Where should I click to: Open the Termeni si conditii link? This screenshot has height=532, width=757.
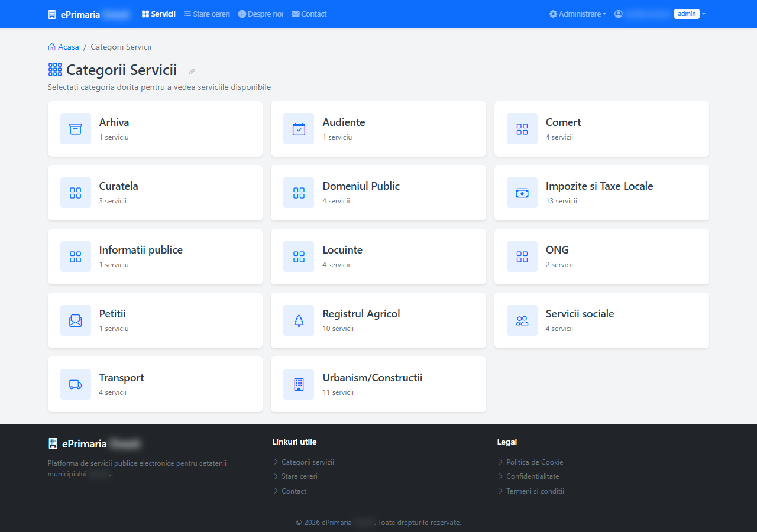535,491
